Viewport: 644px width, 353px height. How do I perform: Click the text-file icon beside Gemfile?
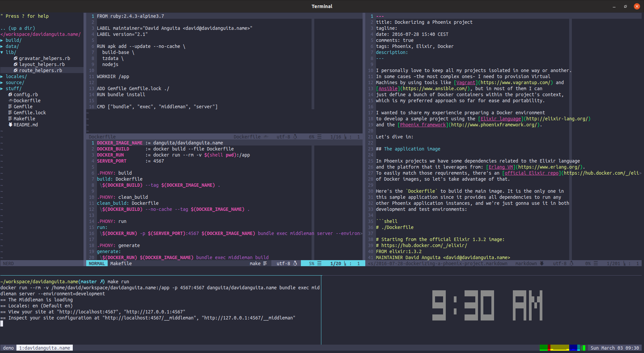(x=10, y=107)
